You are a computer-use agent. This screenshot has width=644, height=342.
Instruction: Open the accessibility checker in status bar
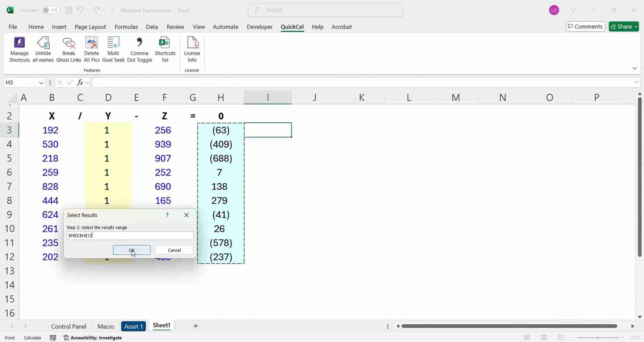(93, 338)
